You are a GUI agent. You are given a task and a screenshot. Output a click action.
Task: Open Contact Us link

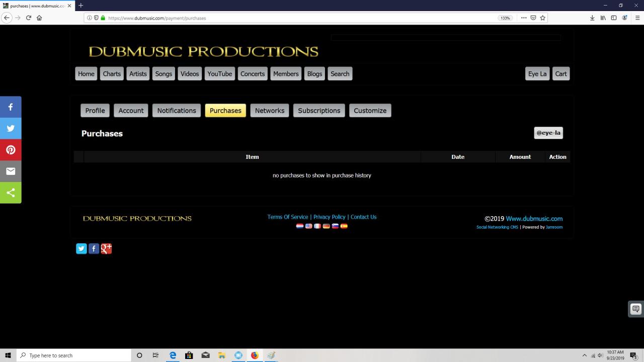364,217
